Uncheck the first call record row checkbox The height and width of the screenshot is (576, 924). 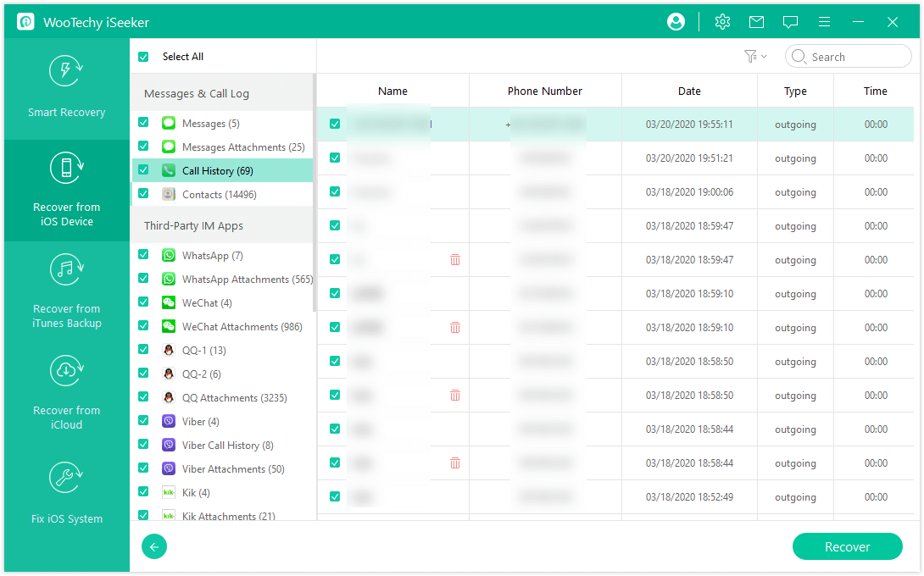[335, 125]
